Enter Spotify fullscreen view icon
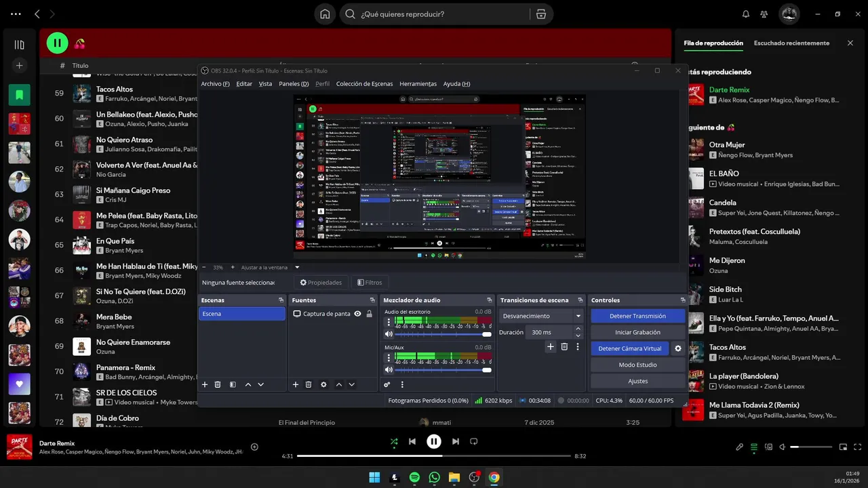 click(857, 447)
